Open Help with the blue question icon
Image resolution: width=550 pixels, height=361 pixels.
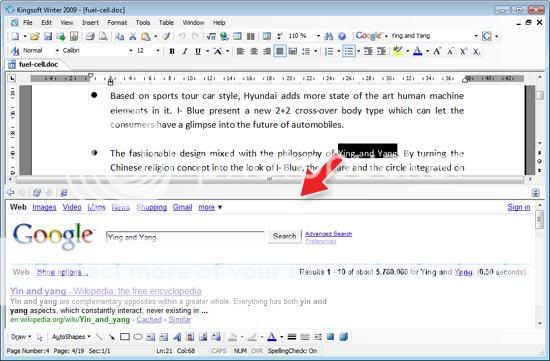click(342, 36)
